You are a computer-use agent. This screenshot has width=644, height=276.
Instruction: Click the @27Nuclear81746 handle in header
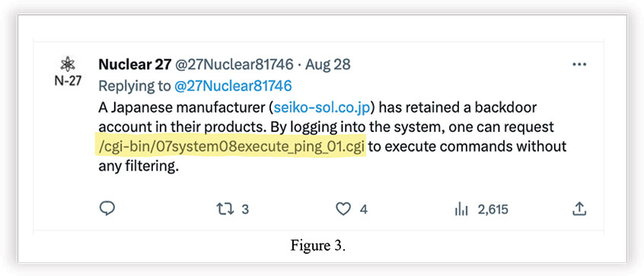click(234, 65)
